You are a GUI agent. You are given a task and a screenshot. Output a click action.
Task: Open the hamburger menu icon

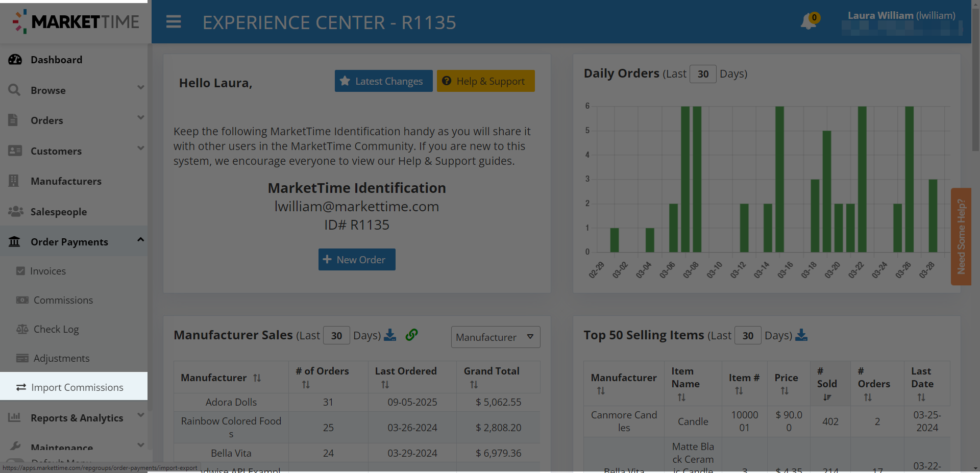[174, 22]
